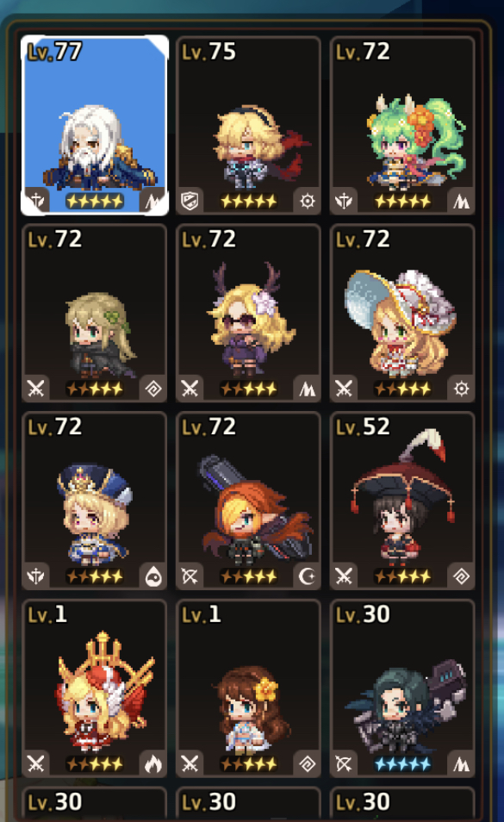Select the crowned blonde hero in blue hat

coord(94,501)
